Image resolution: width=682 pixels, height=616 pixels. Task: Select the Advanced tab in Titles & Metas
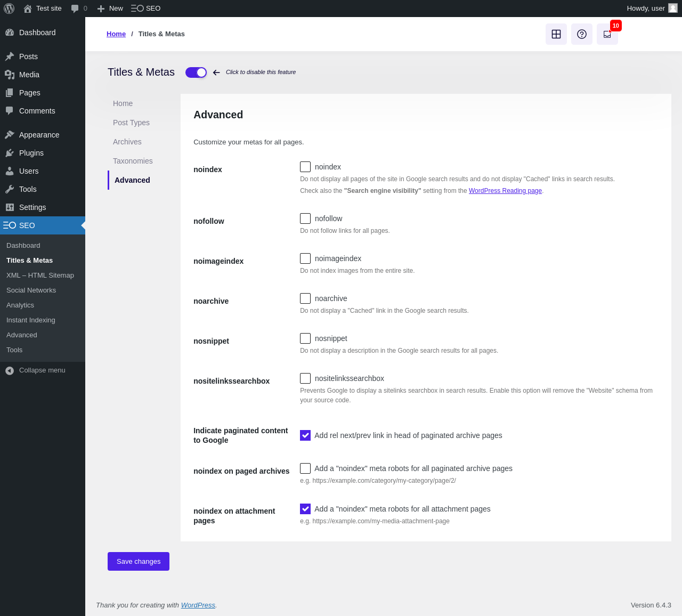[x=132, y=180]
